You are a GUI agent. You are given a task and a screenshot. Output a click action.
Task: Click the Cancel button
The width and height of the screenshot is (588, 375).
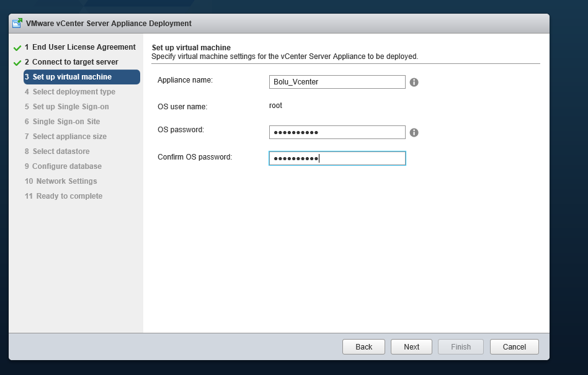point(514,347)
